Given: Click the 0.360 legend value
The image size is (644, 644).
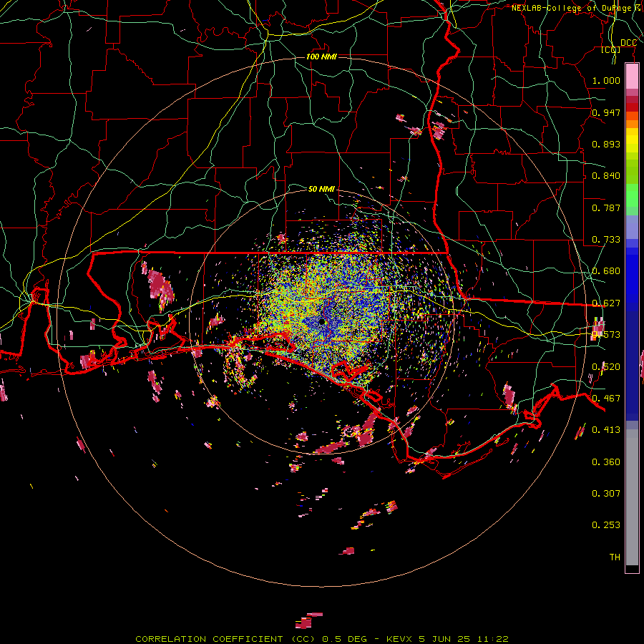Looking at the screenshot, I should 606,462.
